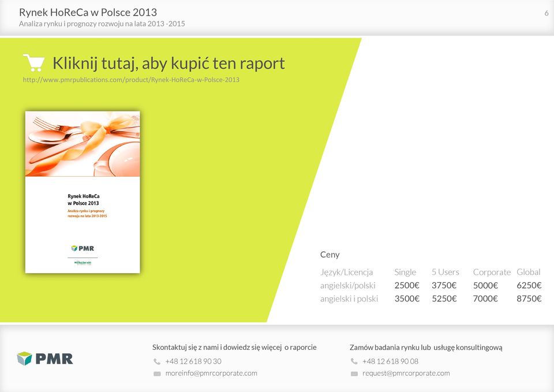Click the 'Global' column header
The height and width of the screenshot is (392, 554).
(x=528, y=272)
